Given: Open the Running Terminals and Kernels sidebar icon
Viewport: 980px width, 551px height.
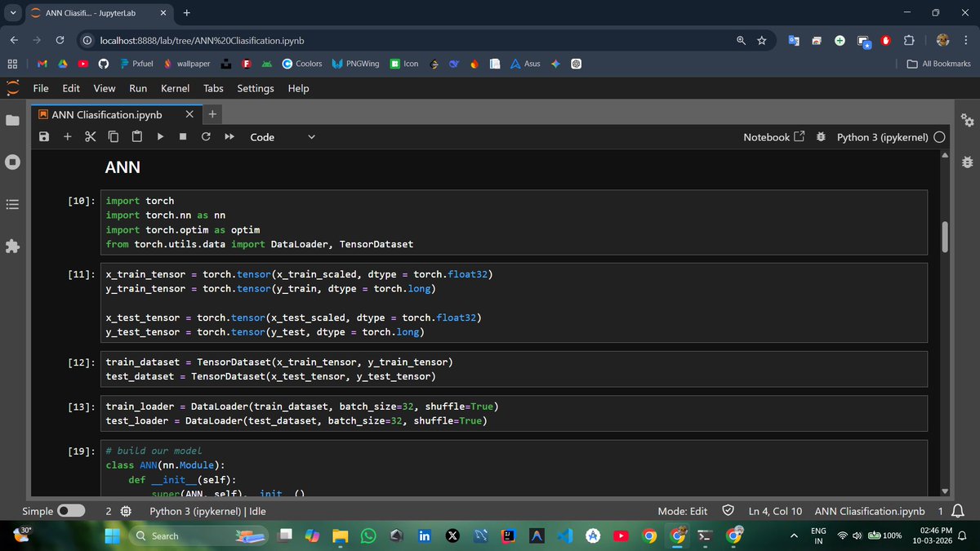Looking at the screenshot, I should pos(12,162).
